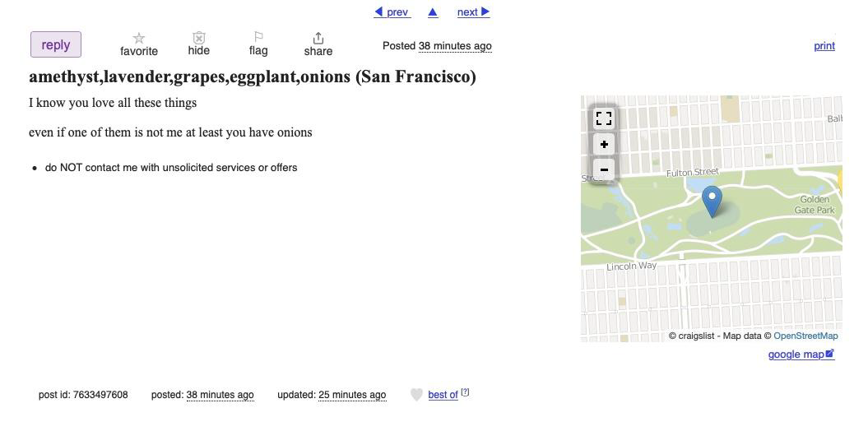
Task: Zoom out on the map
Action: tap(604, 169)
